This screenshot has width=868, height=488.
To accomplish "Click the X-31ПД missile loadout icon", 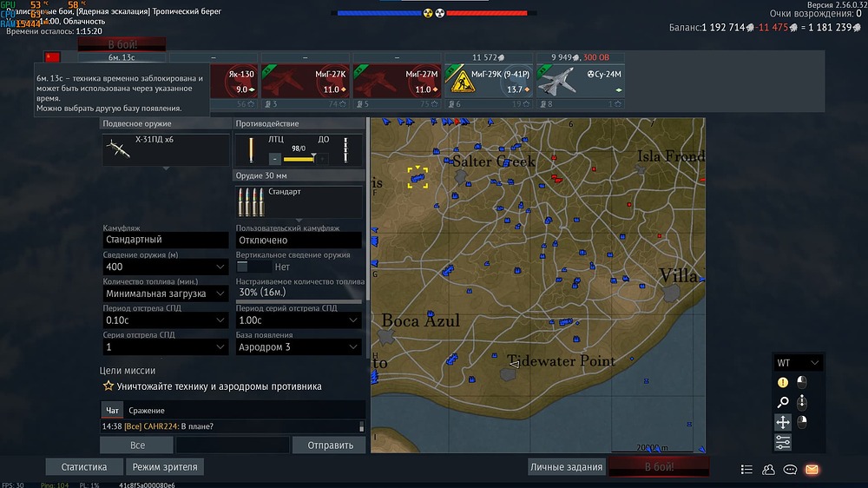I will [x=117, y=148].
